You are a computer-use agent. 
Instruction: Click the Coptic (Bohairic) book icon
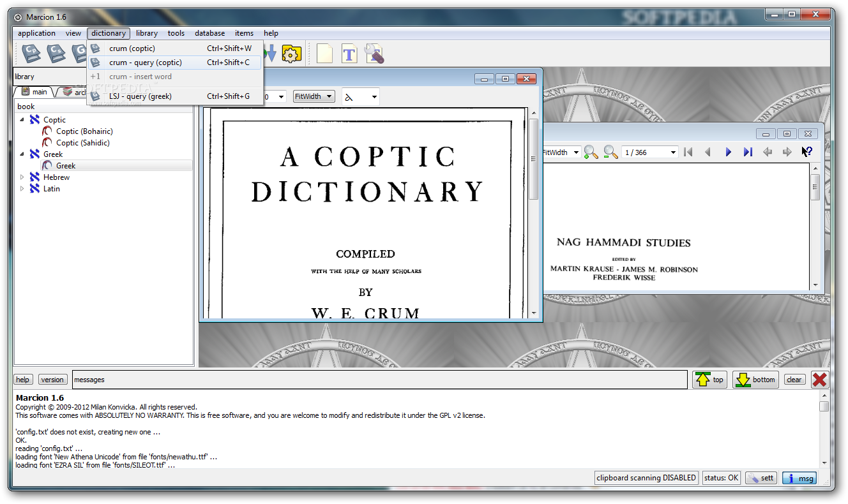[x=47, y=131]
